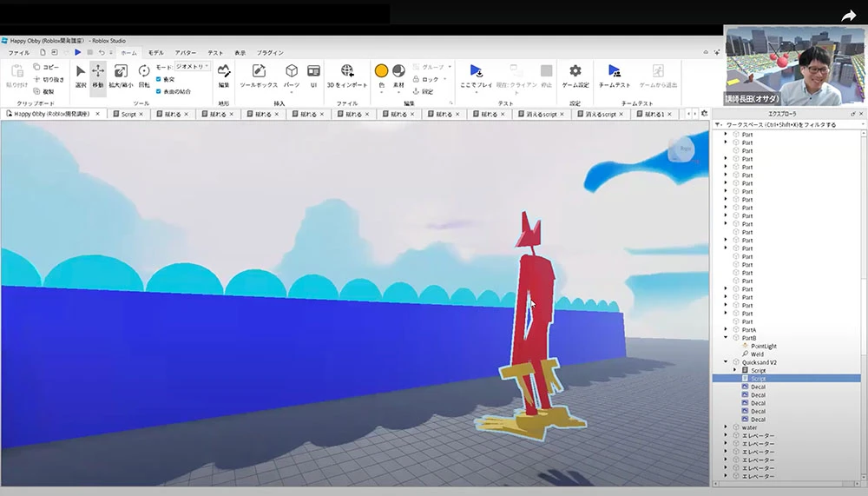Viewport: 868px width, 496px height.
Task: Click the instructor webcam thumbnail
Action: tap(795, 65)
